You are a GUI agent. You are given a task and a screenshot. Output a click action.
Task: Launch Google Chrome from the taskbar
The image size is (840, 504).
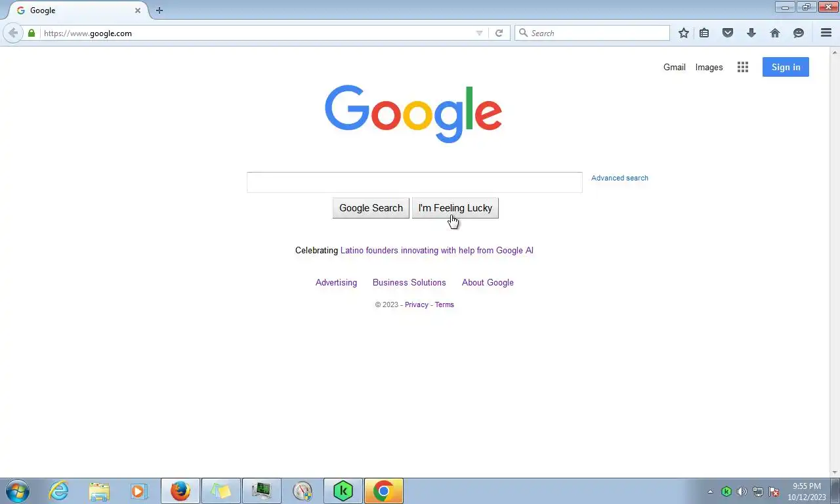(384, 491)
